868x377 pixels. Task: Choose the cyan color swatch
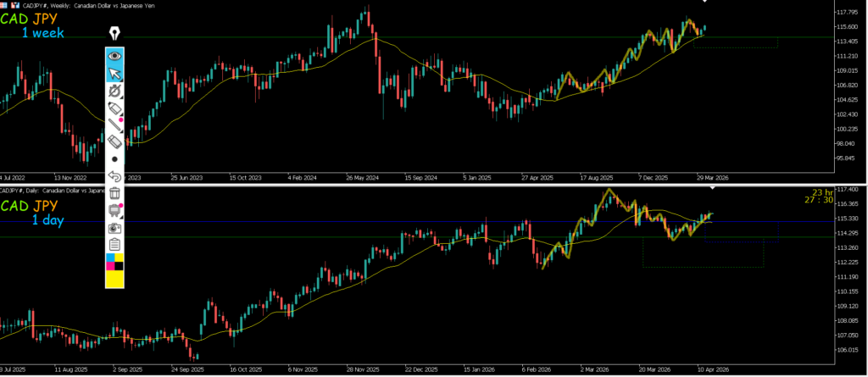pos(110,258)
